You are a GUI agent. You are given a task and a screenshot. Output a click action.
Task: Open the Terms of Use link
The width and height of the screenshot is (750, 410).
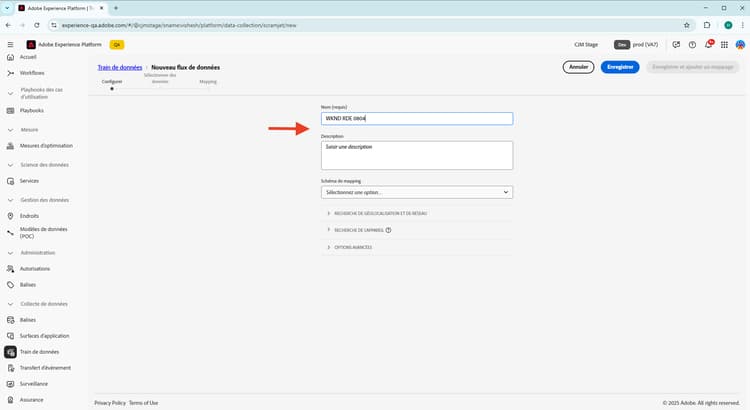(x=143, y=403)
